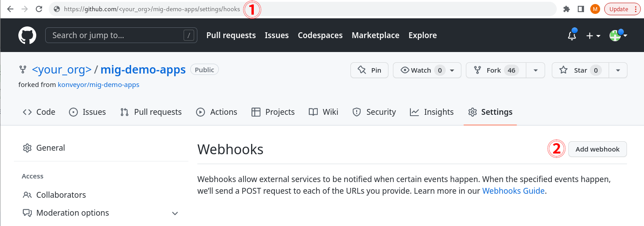Switch to the Projects tab
644x226 pixels.
[x=273, y=112]
